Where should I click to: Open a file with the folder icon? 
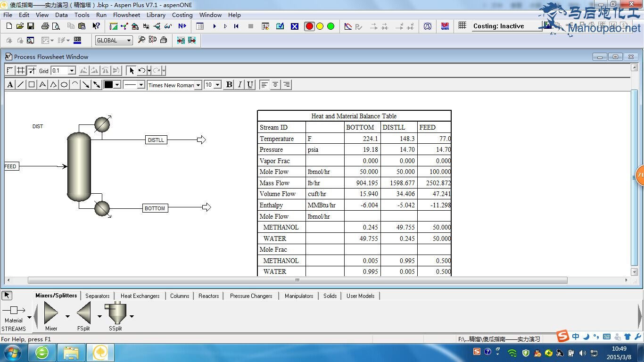20,26
